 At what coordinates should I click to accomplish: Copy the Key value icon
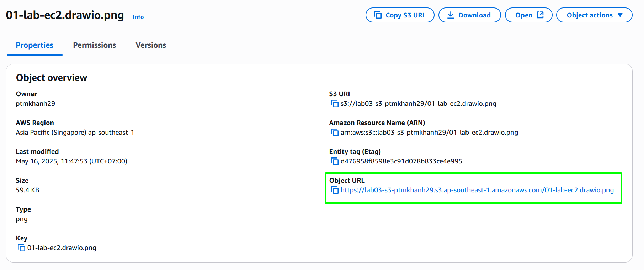(x=21, y=248)
